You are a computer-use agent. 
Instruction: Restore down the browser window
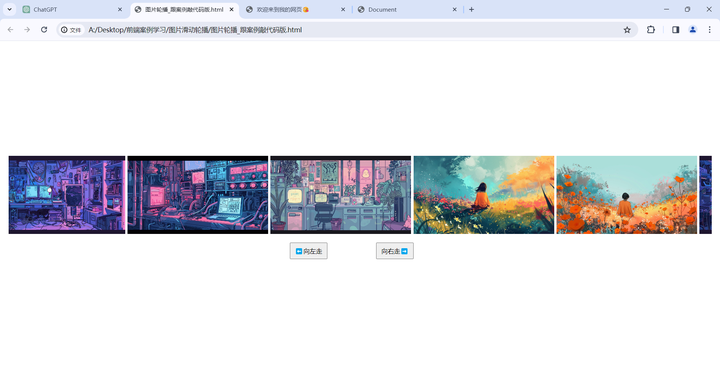[x=687, y=9]
